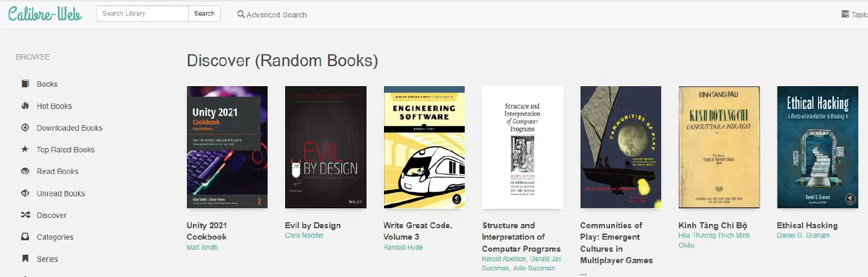The height and width of the screenshot is (277, 868).
Task: Open the Ethical Hacking book cover
Action: click(x=817, y=147)
